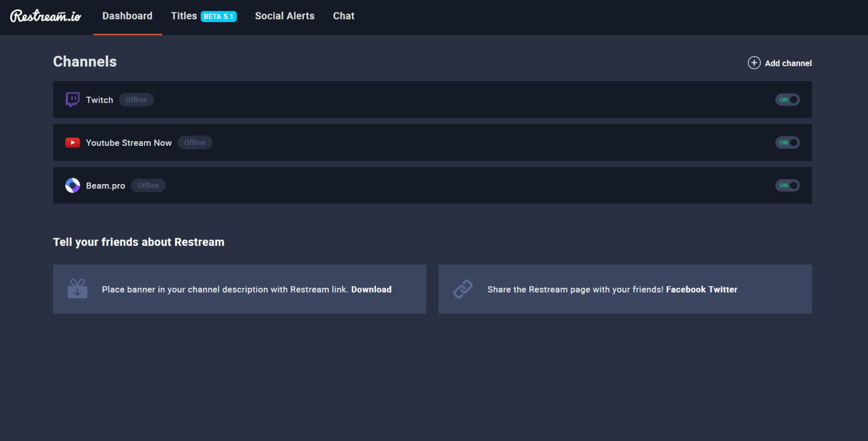868x441 pixels.
Task: Click the Twitch logo icon
Action: (x=72, y=100)
